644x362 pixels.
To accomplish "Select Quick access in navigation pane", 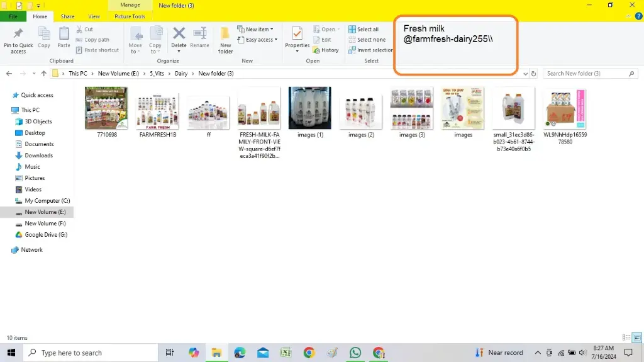I will 33,95.
